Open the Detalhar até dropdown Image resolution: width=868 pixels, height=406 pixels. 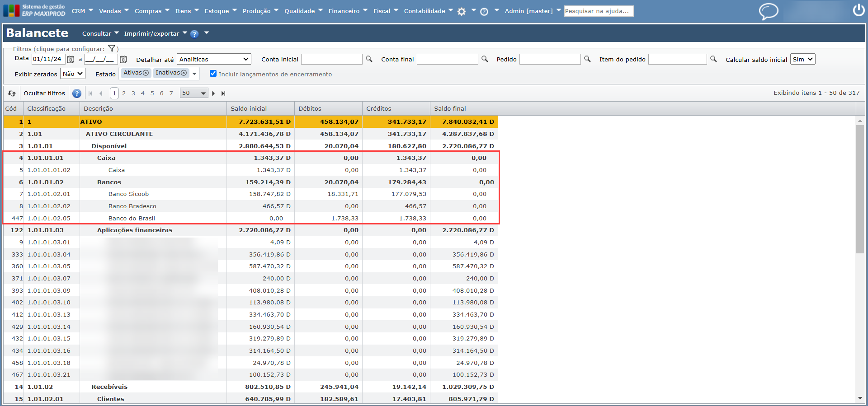(x=214, y=59)
